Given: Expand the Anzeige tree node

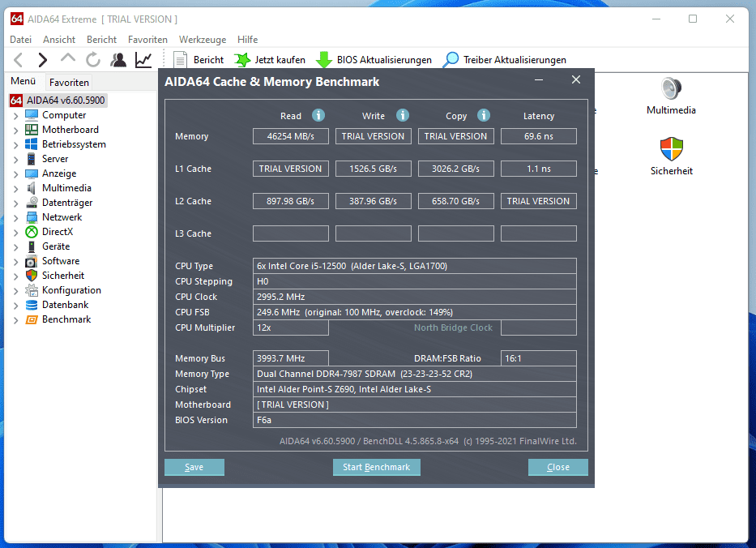Looking at the screenshot, I should pos(15,174).
